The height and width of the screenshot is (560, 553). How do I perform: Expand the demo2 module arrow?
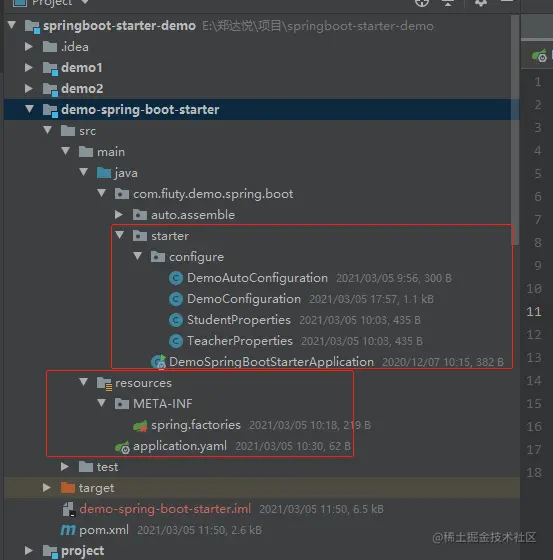point(29,89)
